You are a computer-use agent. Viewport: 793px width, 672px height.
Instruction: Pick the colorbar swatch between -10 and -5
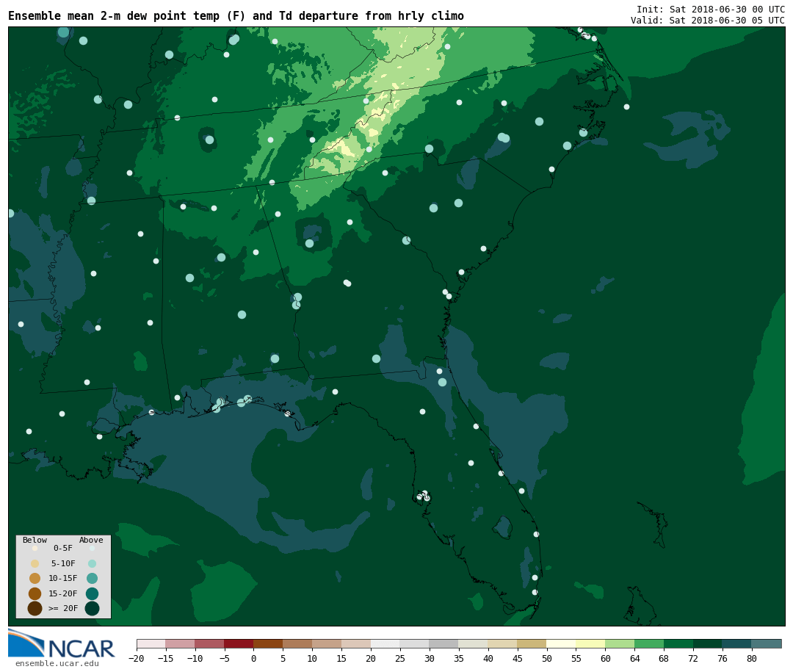coord(210,643)
